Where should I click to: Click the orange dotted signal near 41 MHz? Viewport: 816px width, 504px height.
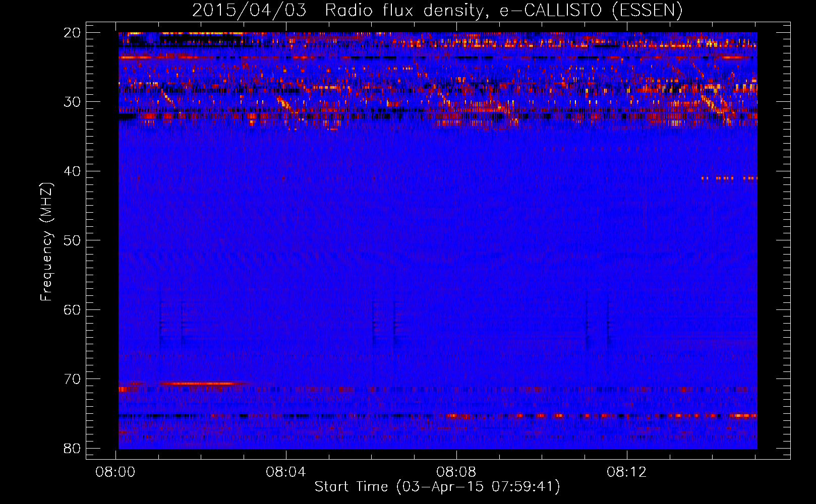click(x=729, y=178)
